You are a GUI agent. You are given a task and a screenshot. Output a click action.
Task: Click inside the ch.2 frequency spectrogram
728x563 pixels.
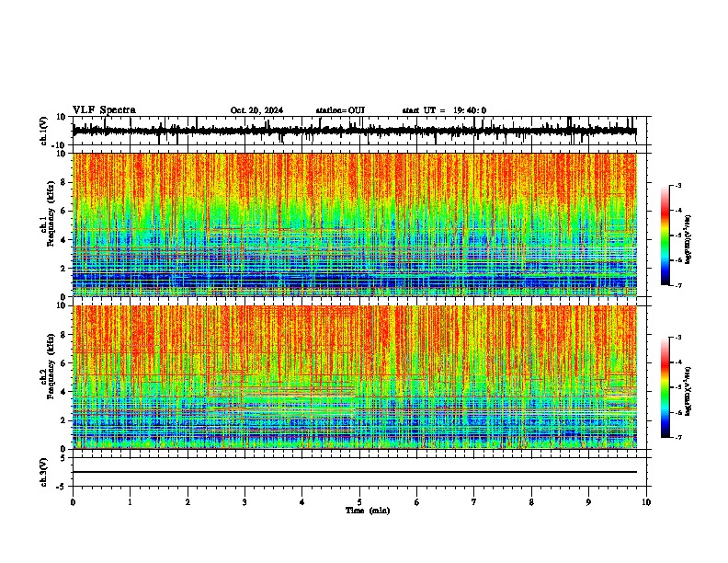pos(355,377)
